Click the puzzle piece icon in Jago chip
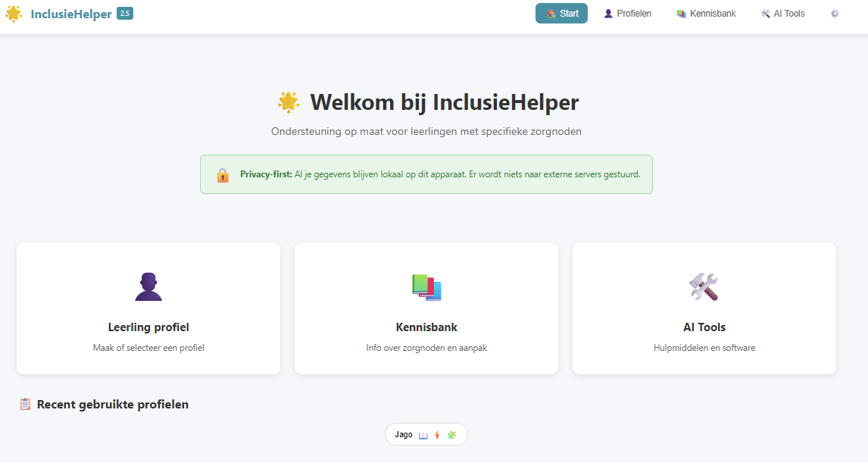Screen dimensions: 868x463 pyautogui.click(x=451, y=435)
